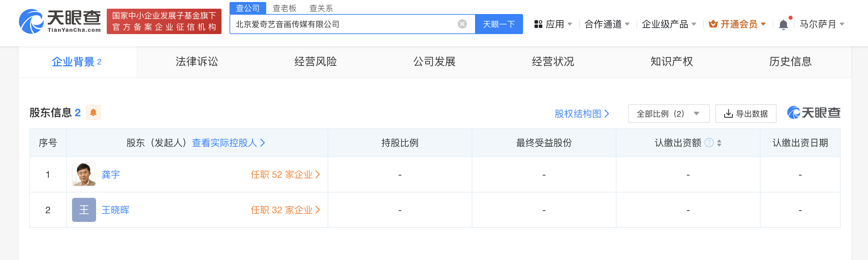Clear the search box text

point(462,24)
